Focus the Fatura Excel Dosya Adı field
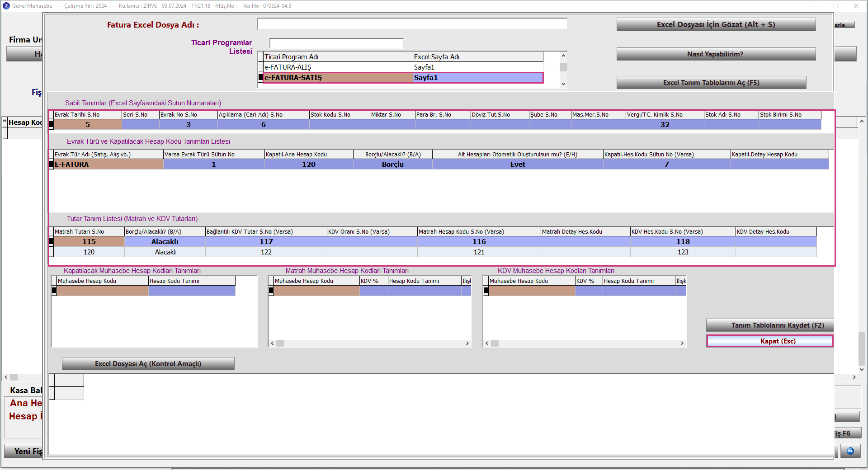This screenshot has height=470, width=868. pyautogui.click(x=412, y=24)
